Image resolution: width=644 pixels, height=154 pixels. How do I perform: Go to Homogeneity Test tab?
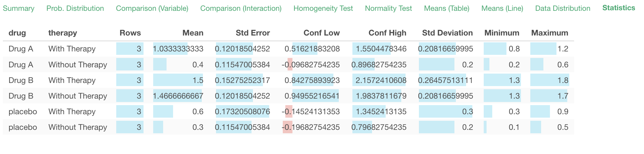coord(323,8)
